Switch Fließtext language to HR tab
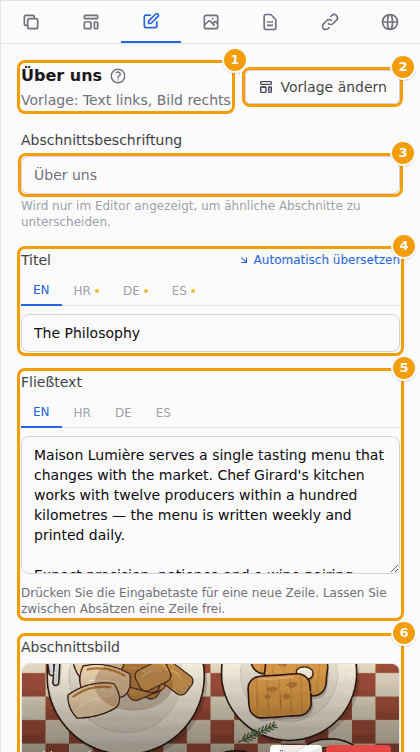The image size is (420, 752). [82, 413]
